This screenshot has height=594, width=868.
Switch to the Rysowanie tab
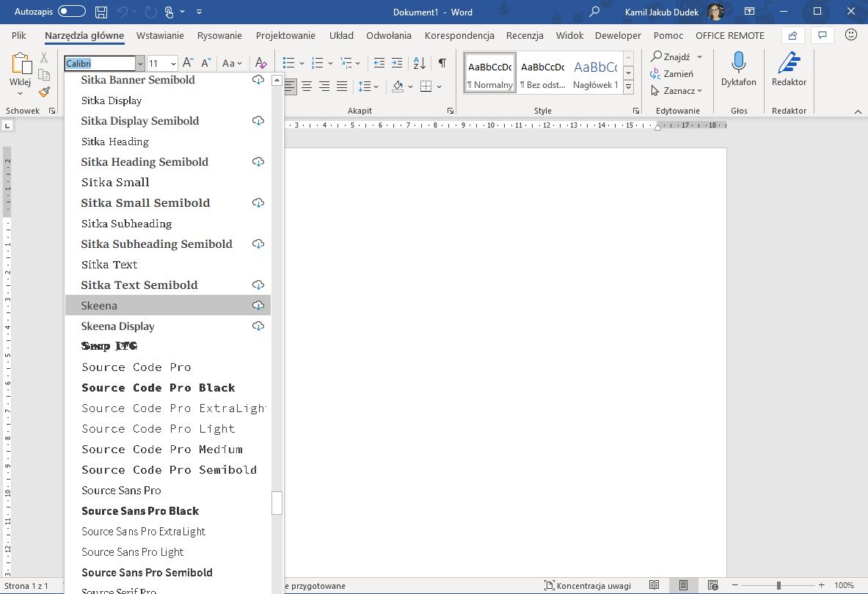219,35
